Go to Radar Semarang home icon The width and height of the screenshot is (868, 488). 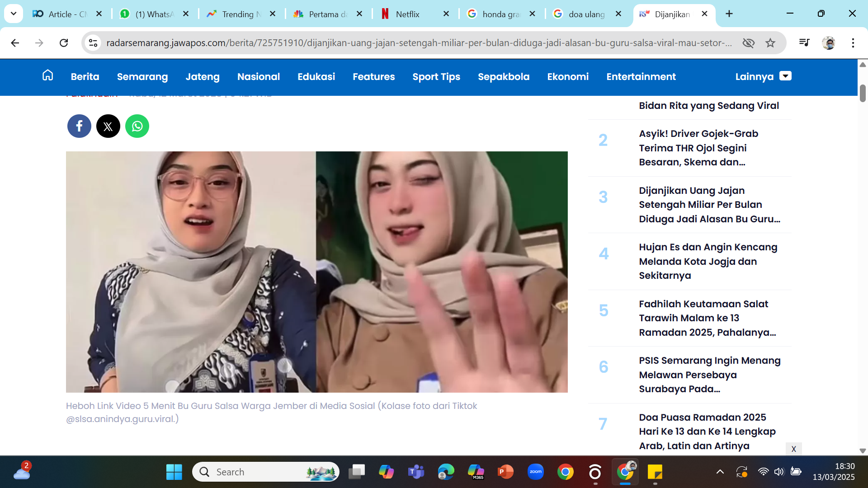tap(47, 75)
